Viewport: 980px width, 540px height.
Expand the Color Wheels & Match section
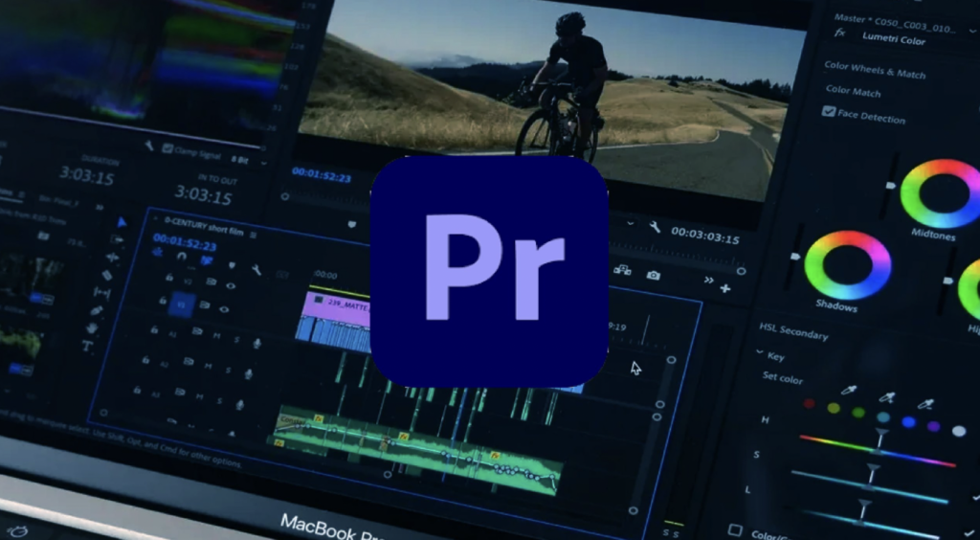point(875,69)
